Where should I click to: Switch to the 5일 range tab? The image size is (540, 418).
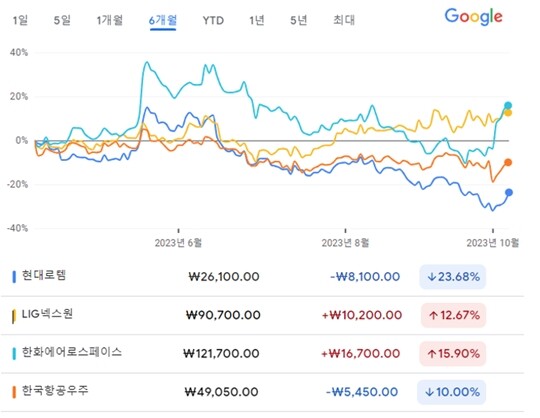62,20
